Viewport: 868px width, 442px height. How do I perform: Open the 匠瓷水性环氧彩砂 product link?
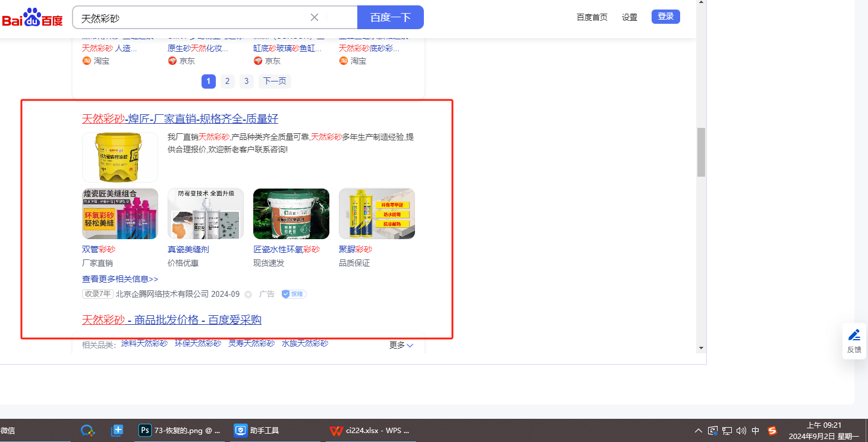coord(287,249)
